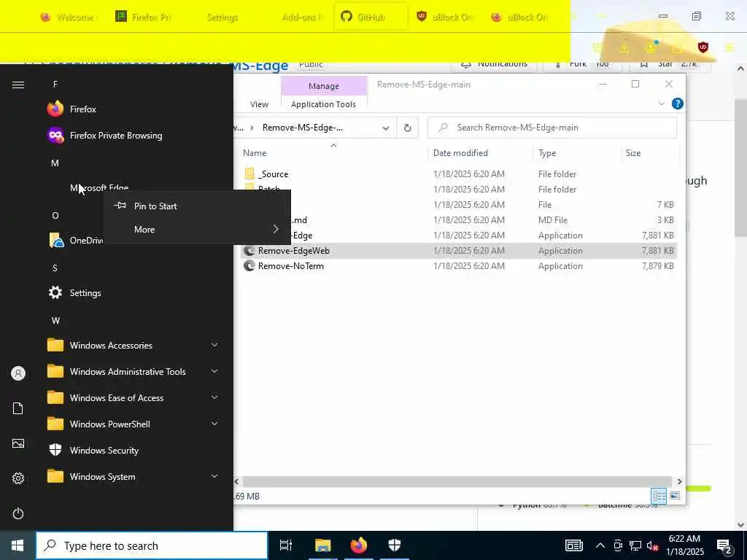
Task: Switch to Firefox on the taskbar
Action: [x=359, y=545]
